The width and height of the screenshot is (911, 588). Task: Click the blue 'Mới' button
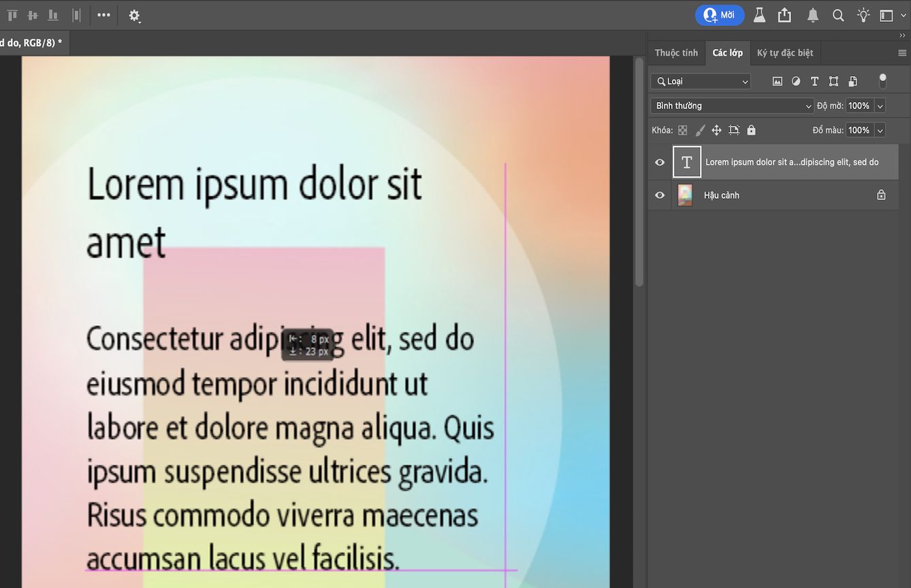click(x=720, y=15)
